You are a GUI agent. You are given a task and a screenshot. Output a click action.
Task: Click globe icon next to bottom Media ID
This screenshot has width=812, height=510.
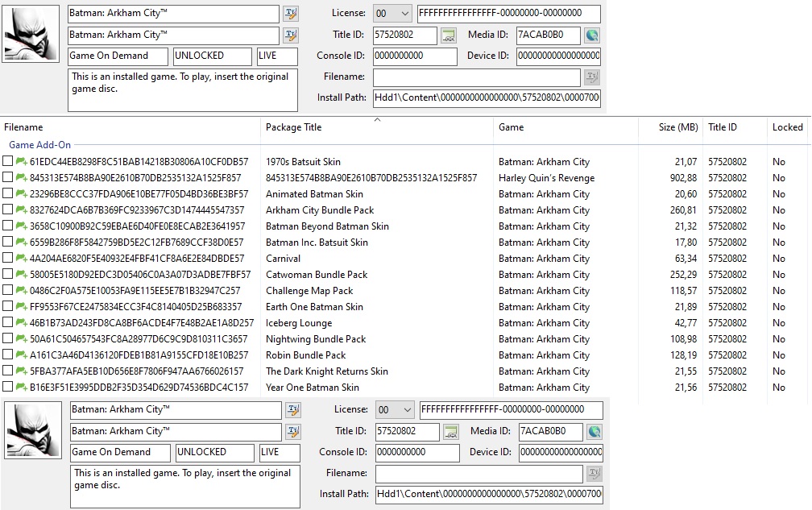[594, 431]
